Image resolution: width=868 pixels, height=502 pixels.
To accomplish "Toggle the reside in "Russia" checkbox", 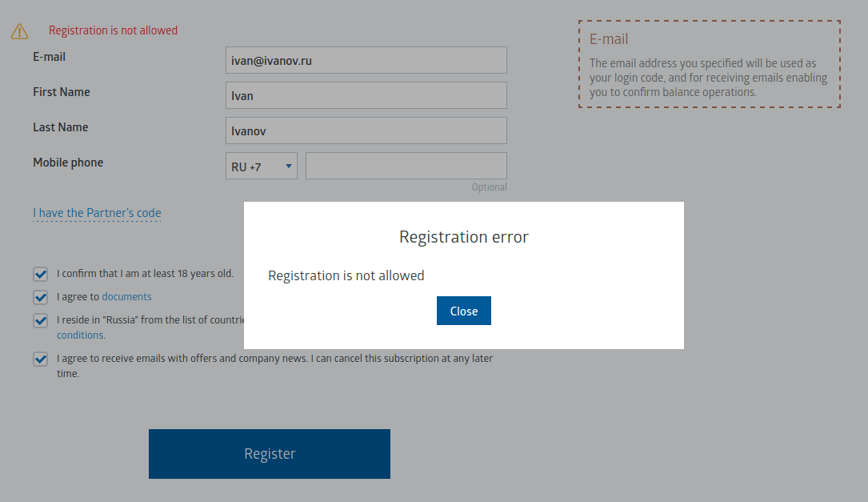I will pos(41,320).
